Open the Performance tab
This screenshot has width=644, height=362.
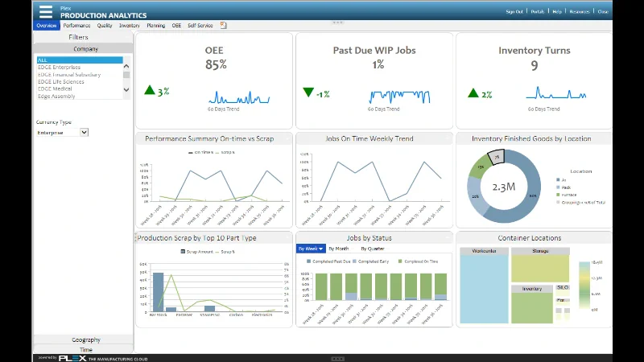pos(76,26)
